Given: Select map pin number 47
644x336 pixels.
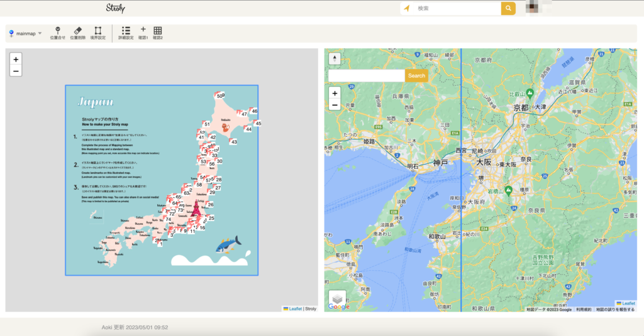Looking at the screenshot, I should click(244, 114).
